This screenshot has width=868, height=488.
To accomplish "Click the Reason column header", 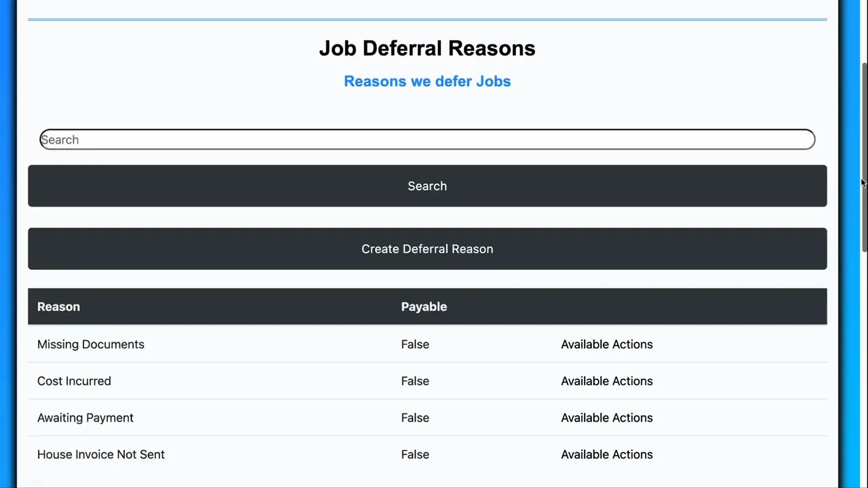I will point(58,306).
